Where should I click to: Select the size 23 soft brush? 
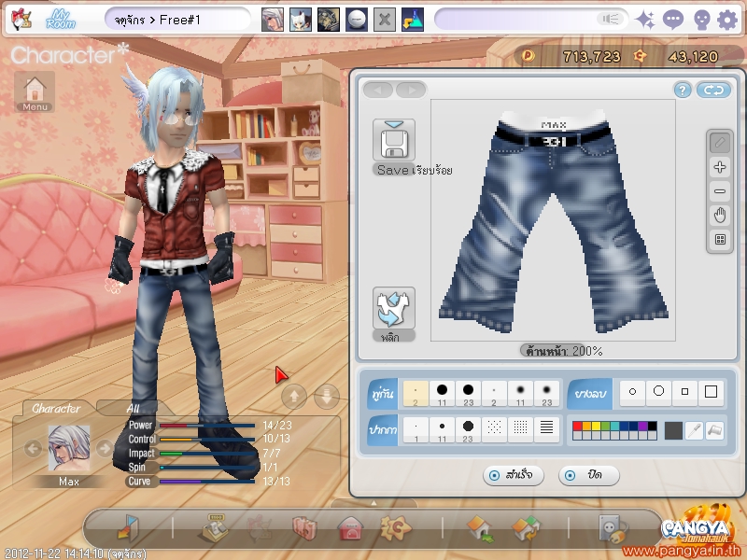[x=546, y=393]
